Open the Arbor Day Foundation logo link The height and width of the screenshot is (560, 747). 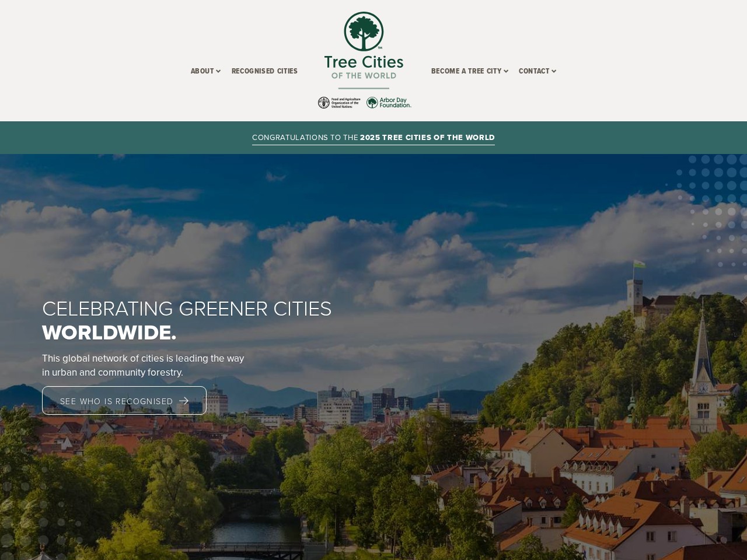(x=389, y=103)
